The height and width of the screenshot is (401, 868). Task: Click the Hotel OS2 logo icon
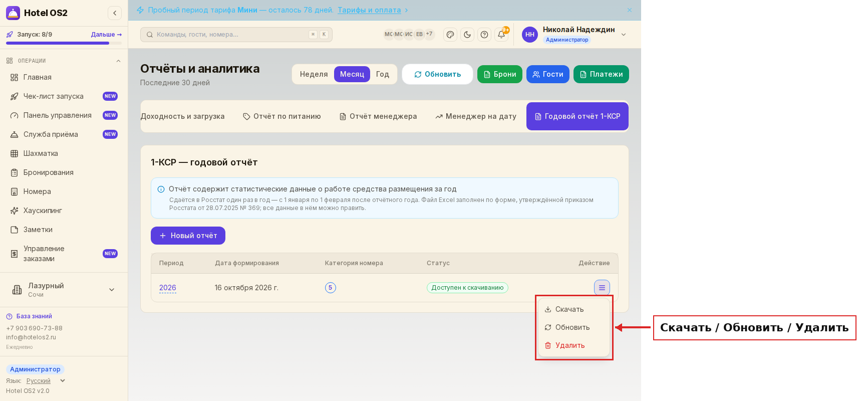point(13,13)
